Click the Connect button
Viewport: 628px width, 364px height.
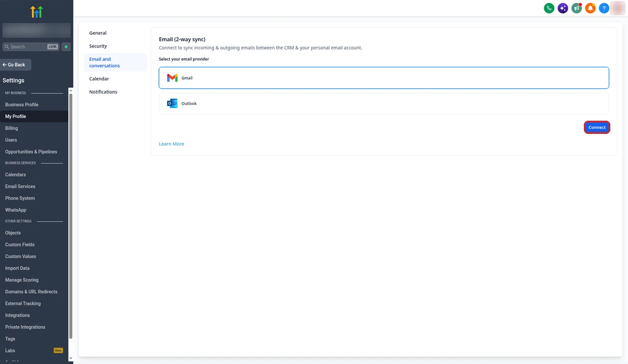tap(597, 127)
